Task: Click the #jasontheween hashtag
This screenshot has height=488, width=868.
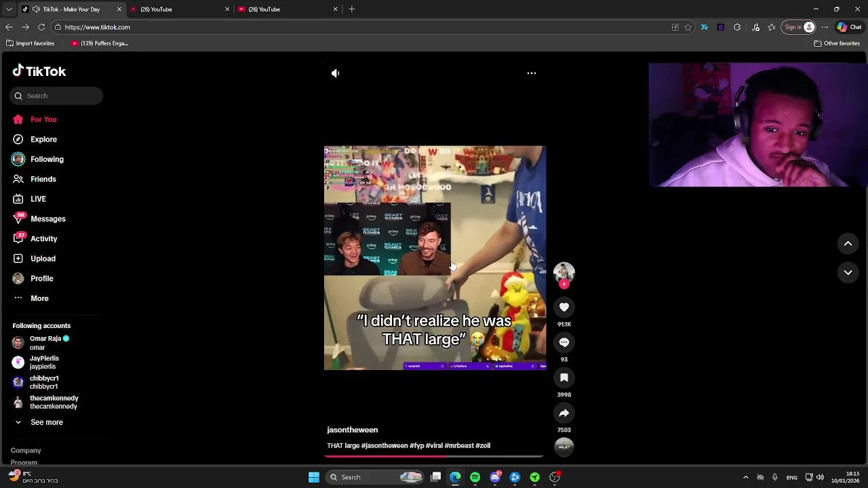Action: (384, 446)
